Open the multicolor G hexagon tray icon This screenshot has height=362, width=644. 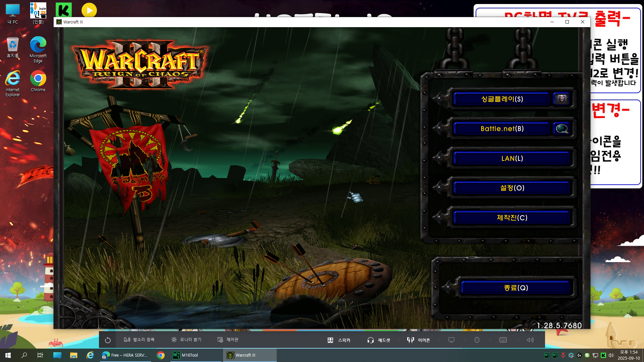click(x=571, y=355)
